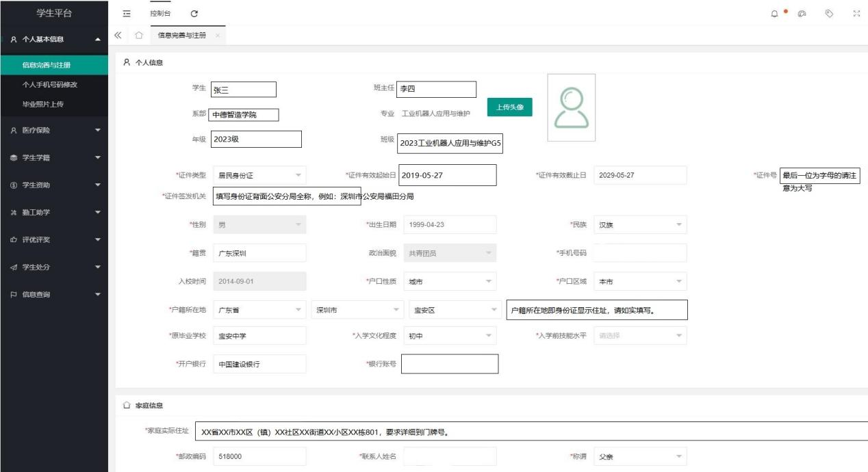Open the 民族 dropdown showing 汉族

point(640,224)
